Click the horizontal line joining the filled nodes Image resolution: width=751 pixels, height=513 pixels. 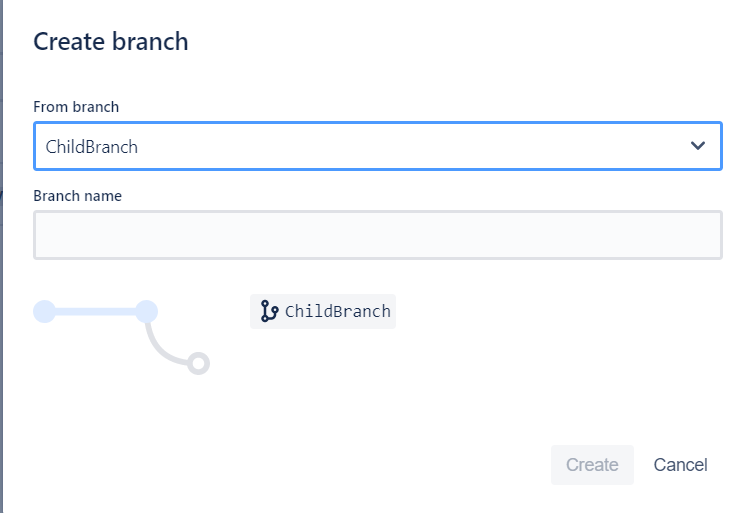coord(96,312)
